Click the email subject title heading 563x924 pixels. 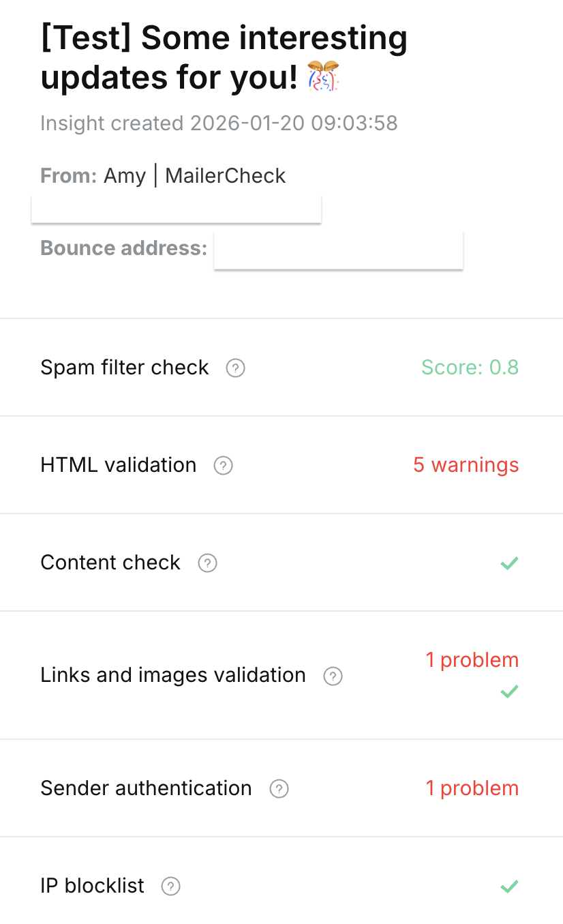[x=224, y=58]
